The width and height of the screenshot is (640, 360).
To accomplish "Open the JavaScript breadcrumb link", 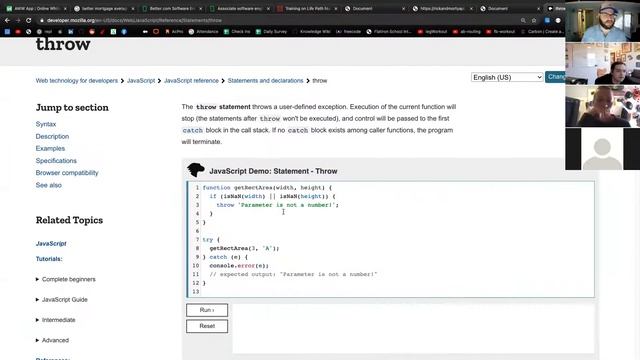I will coord(141,81).
